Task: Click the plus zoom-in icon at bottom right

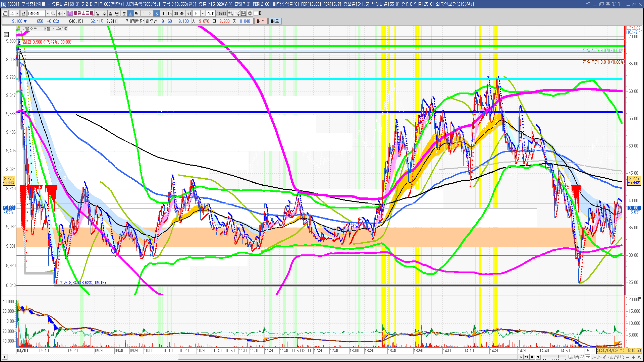Action: (x=633, y=357)
